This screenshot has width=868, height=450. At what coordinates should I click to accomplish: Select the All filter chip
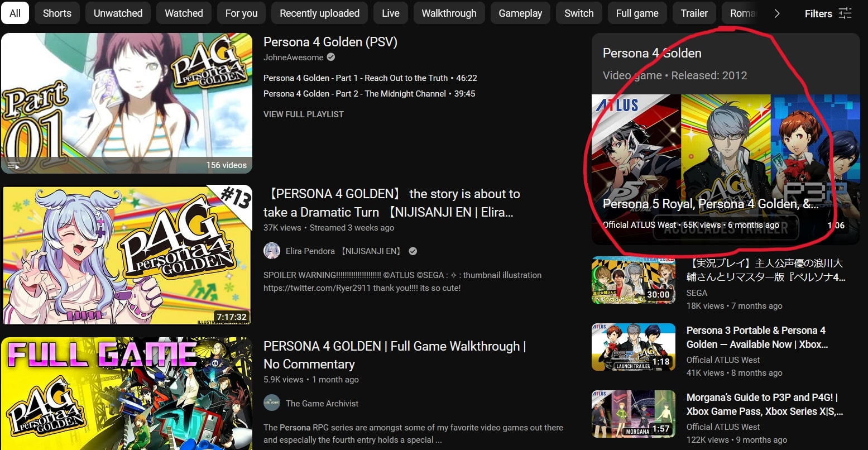(x=15, y=13)
